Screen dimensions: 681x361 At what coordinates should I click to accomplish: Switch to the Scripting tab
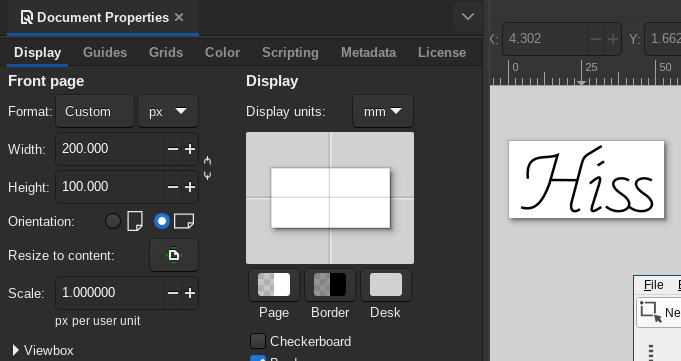pyautogui.click(x=290, y=53)
